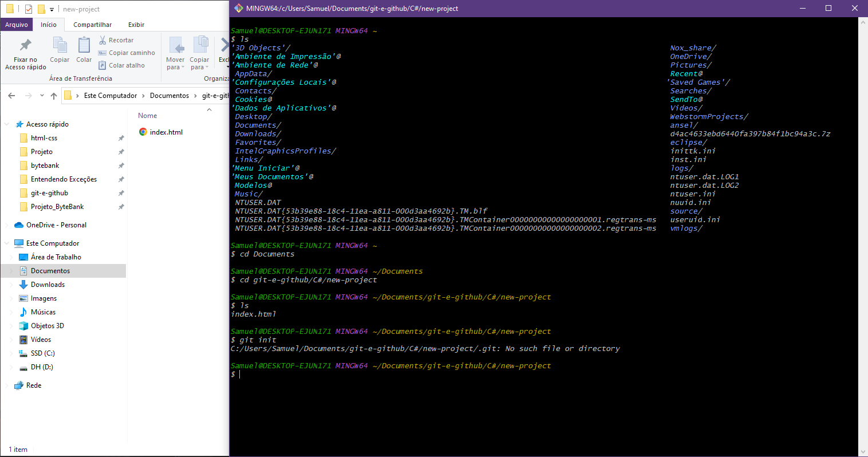Open 'Entendendo Exceções' folder

click(x=64, y=179)
